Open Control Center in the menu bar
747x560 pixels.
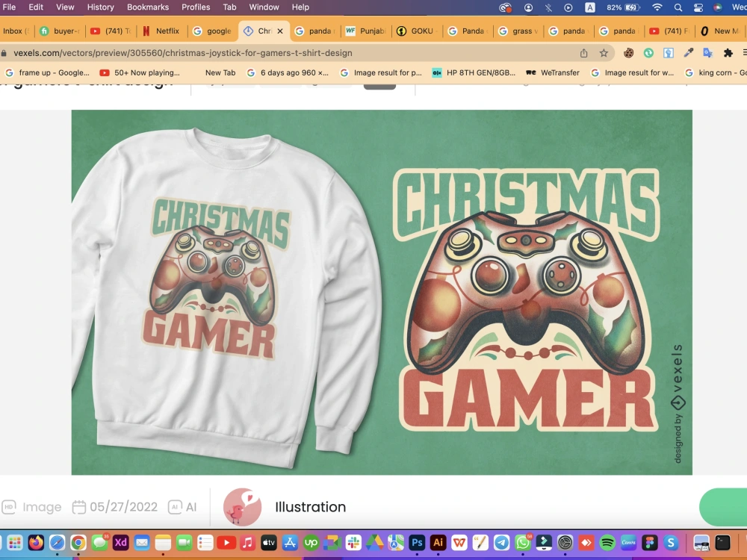[x=698, y=7]
